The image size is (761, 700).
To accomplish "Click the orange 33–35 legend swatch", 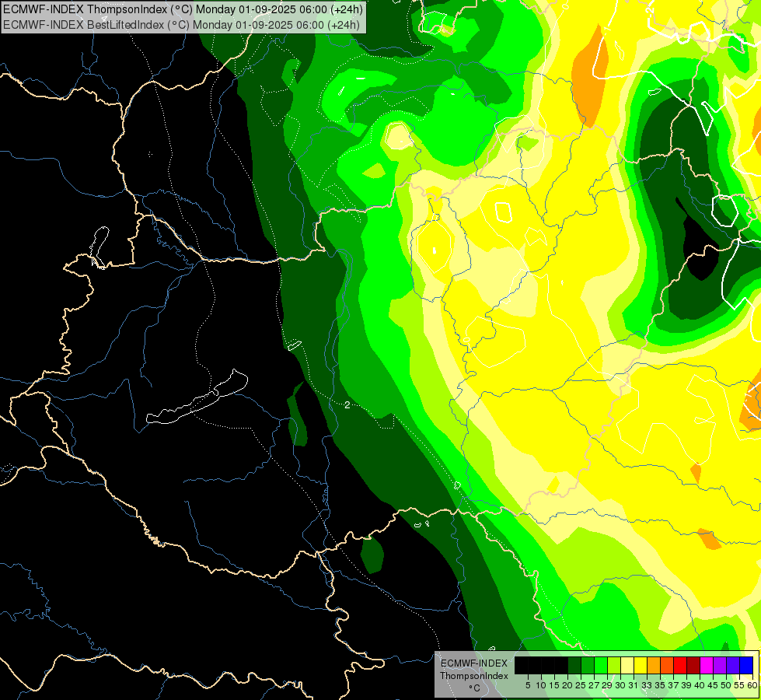I will (x=654, y=665).
